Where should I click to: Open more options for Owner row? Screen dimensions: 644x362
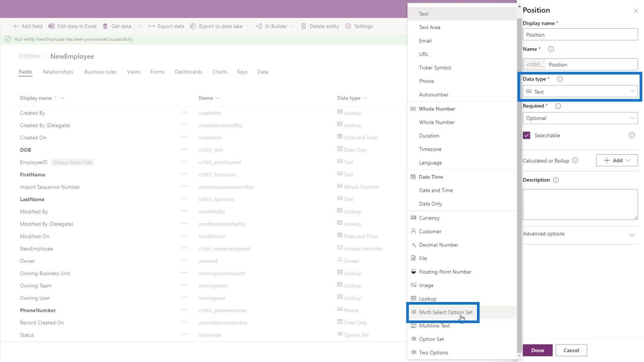(184, 260)
